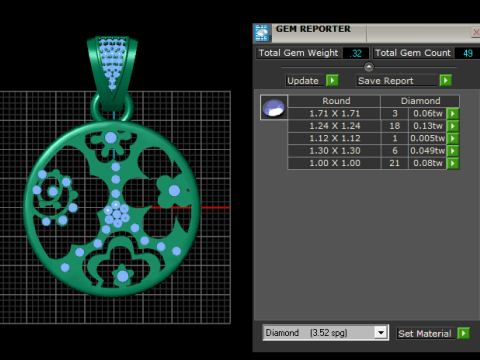
Task: Close the Gem Reporter panel
Action: pyautogui.click(x=476, y=32)
